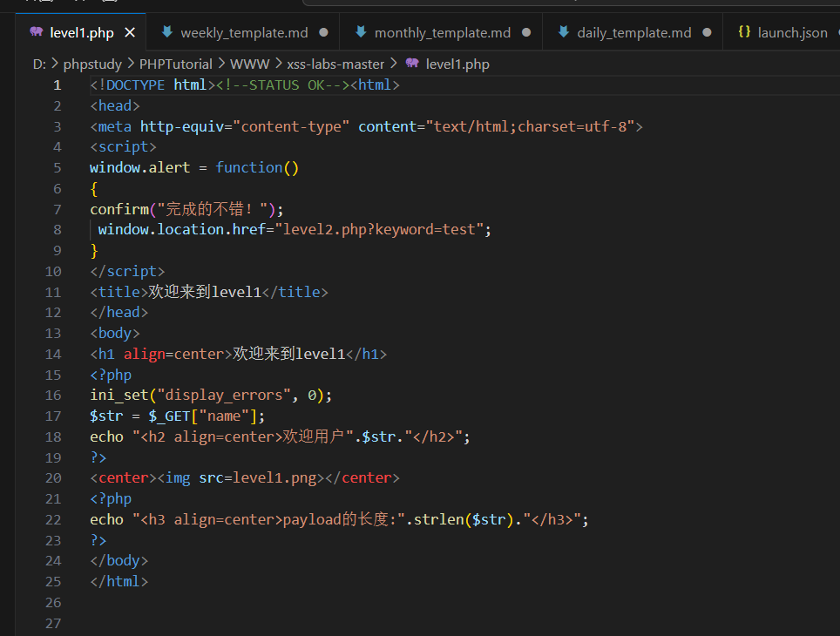Select the WWW breadcrumb segment
The height and width of the screenshot is (636, 840).
point(249,64)
